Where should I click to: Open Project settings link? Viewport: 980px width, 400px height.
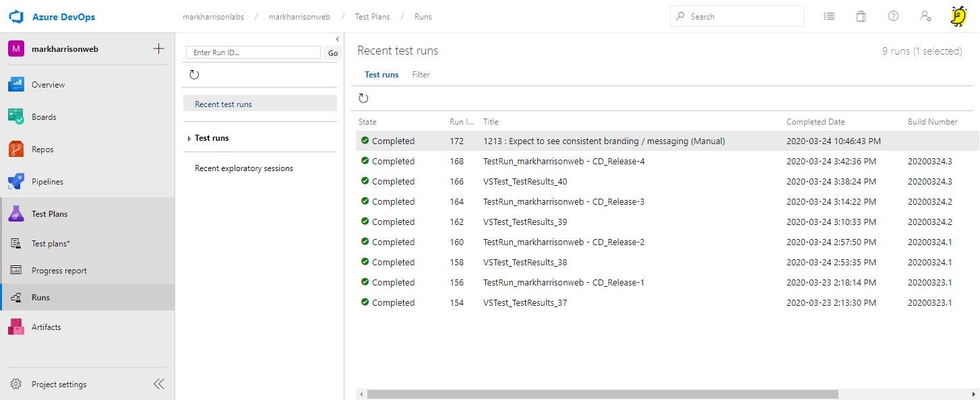59,385
